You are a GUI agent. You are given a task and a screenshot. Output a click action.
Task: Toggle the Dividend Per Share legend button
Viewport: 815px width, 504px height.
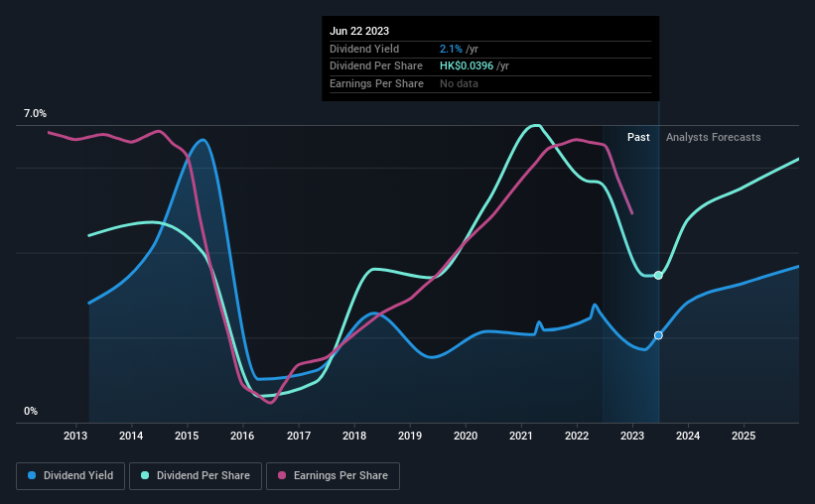tap(196, 476)
